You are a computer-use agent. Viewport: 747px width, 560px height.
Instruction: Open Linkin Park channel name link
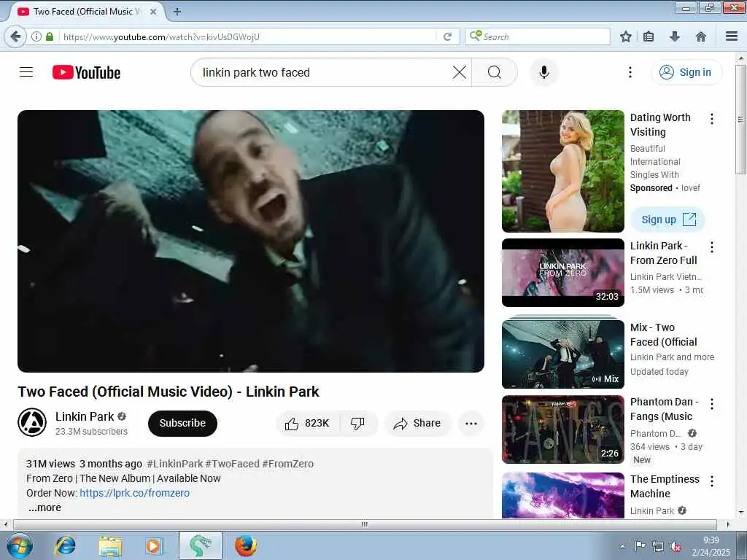[x=85, y=416]
